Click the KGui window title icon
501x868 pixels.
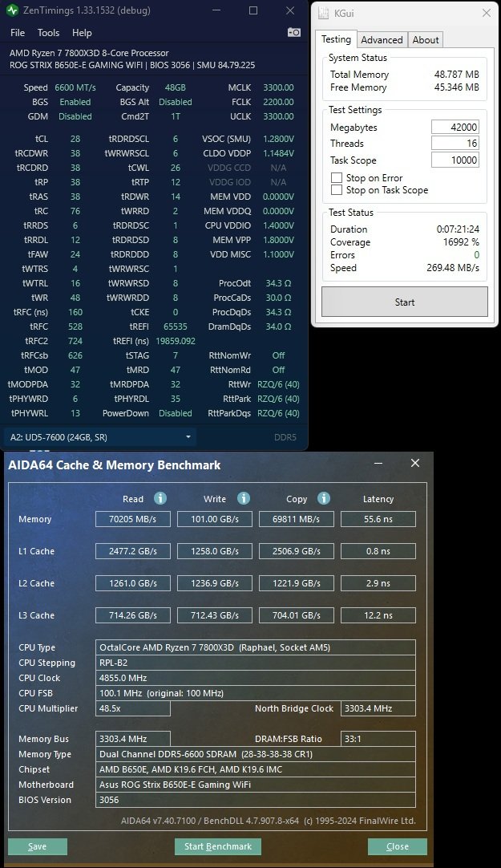pos(324,13)
